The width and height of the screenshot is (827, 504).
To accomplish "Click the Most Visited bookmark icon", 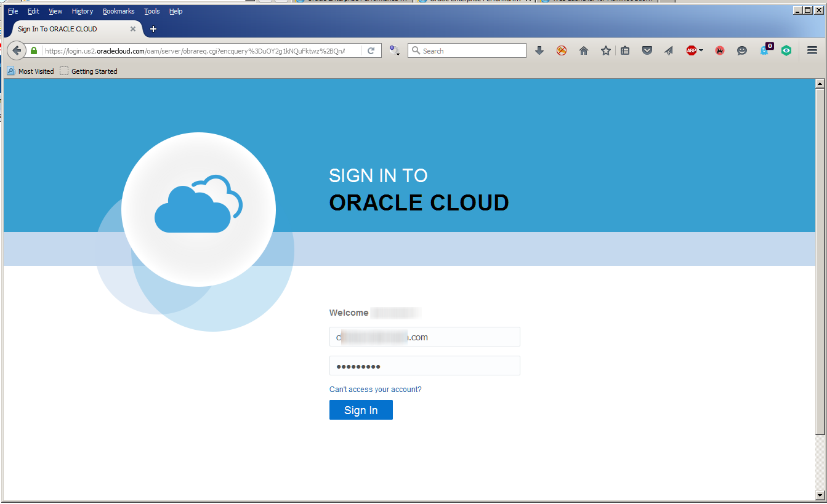I will click(11, 71).
